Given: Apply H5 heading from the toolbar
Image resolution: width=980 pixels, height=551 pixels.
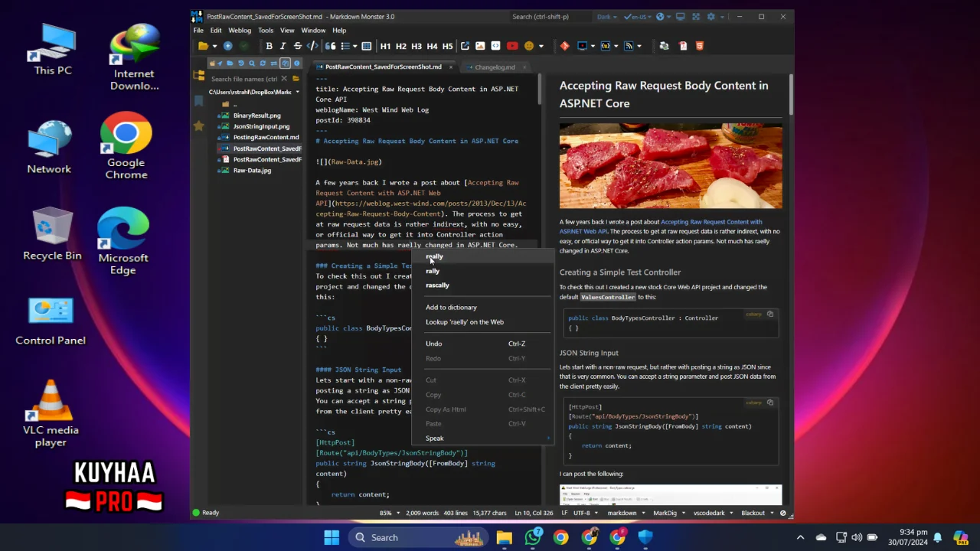Looking at the screenshot, I should (447, 46).
